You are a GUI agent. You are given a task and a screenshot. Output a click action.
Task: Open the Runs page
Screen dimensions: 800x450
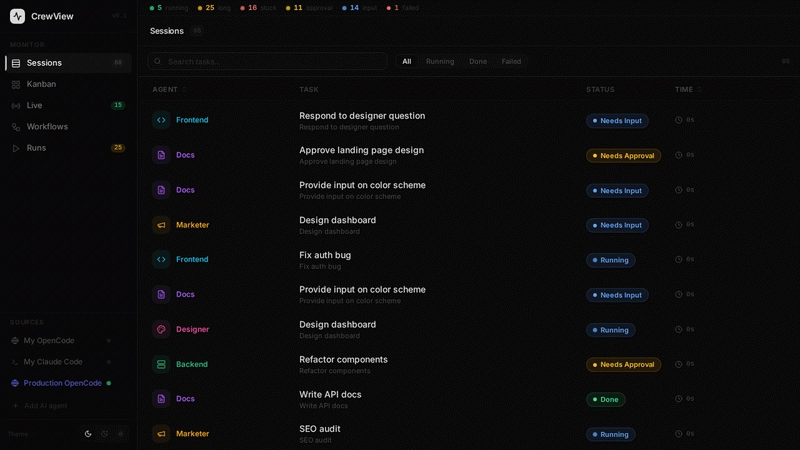point(68,148)
